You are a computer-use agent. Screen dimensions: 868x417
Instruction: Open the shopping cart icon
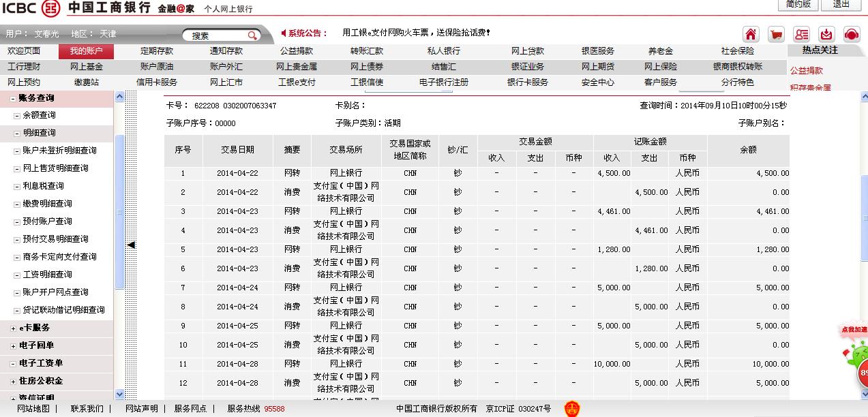click(x=776, y=34)
